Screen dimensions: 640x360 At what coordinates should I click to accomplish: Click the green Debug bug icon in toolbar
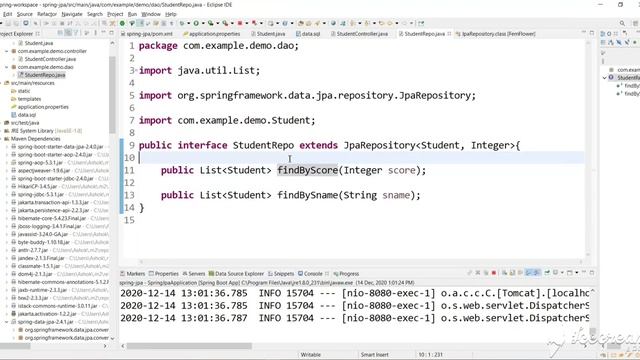click(182, 23)
